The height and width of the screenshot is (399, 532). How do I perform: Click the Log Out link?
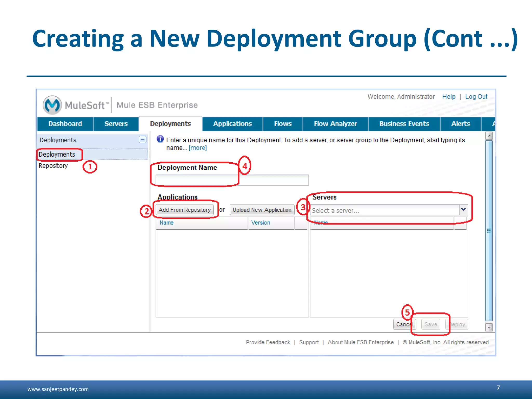(x=476, y=97)
